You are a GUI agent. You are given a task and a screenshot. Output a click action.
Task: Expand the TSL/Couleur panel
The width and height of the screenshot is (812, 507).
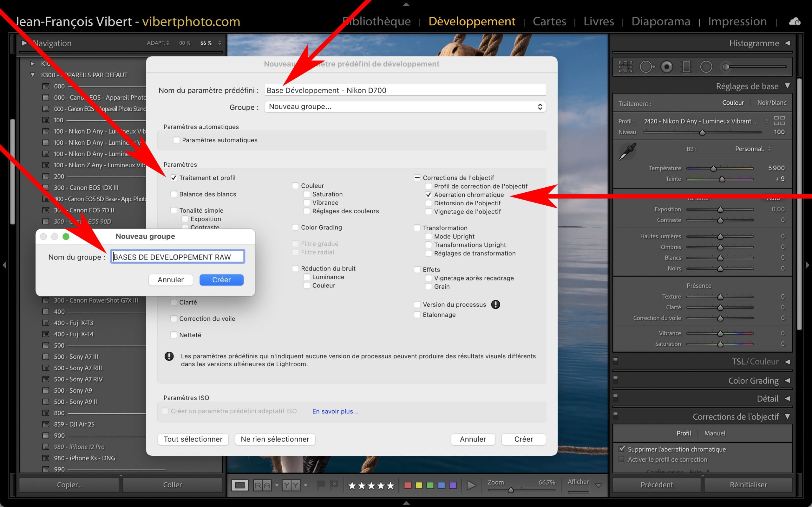point(787,362)
